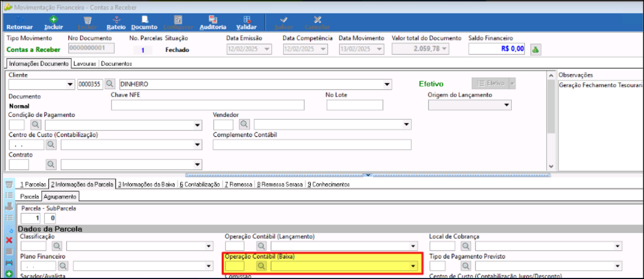Click the horizontal splitter collapse handle

coord(368,175)
